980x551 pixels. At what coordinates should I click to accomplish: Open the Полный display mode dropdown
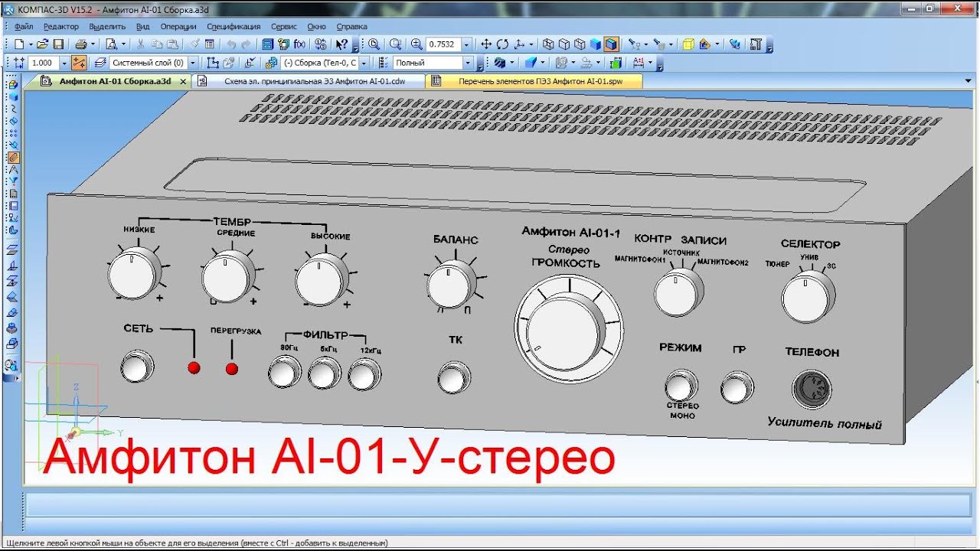[x=466, y=64]
